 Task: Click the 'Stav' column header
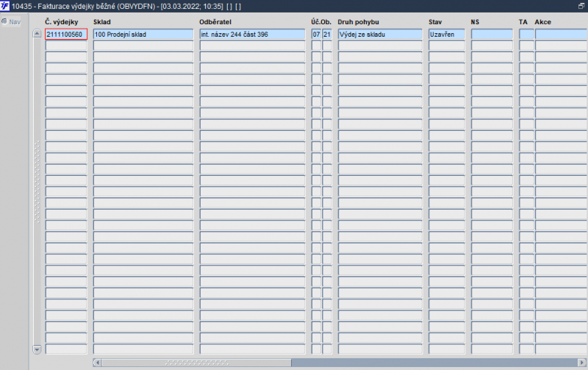click(435, 22)
